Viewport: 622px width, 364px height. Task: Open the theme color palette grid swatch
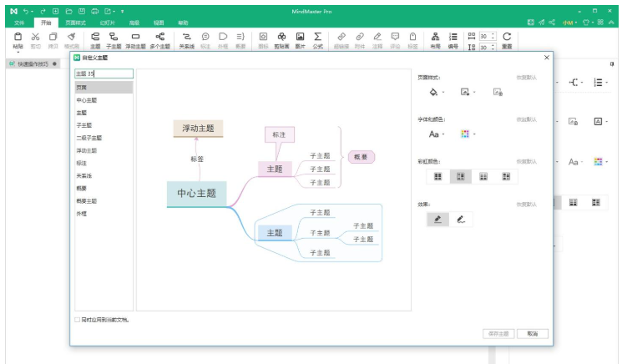pos(465,134)
